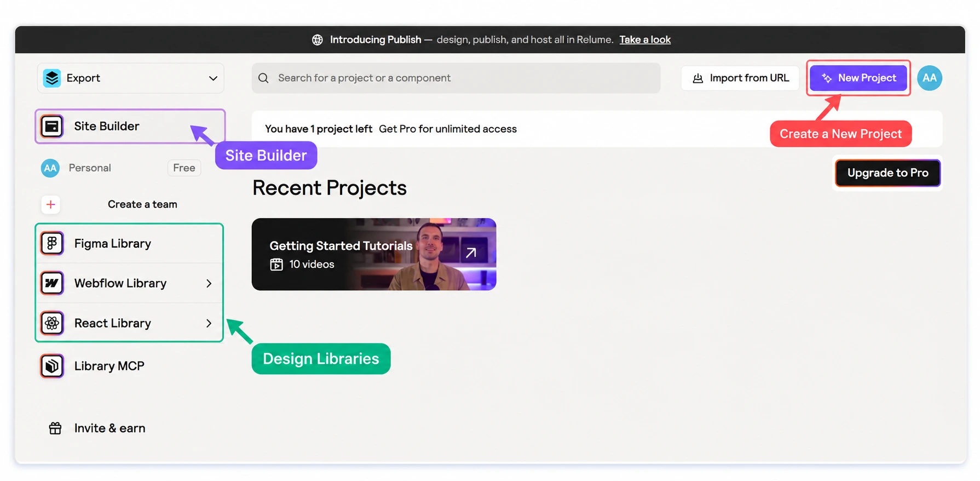Screen dimensions: 980x481
Task: Click the Library MCP icon
Action: coord(52,366)
